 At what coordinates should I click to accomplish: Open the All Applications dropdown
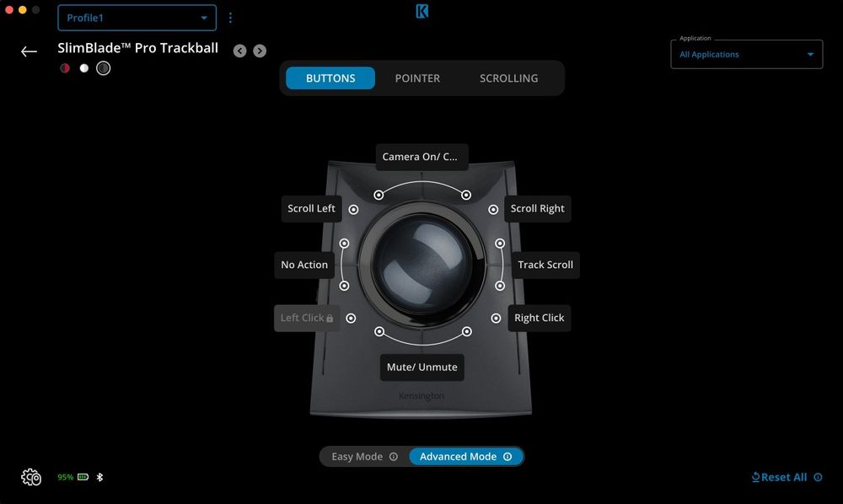coord(746,54)
